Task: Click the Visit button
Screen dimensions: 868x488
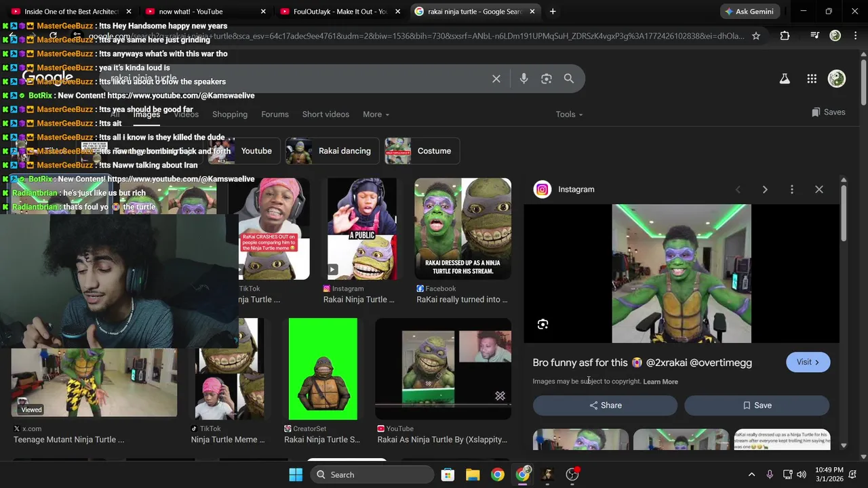Action: click(808, 362)
